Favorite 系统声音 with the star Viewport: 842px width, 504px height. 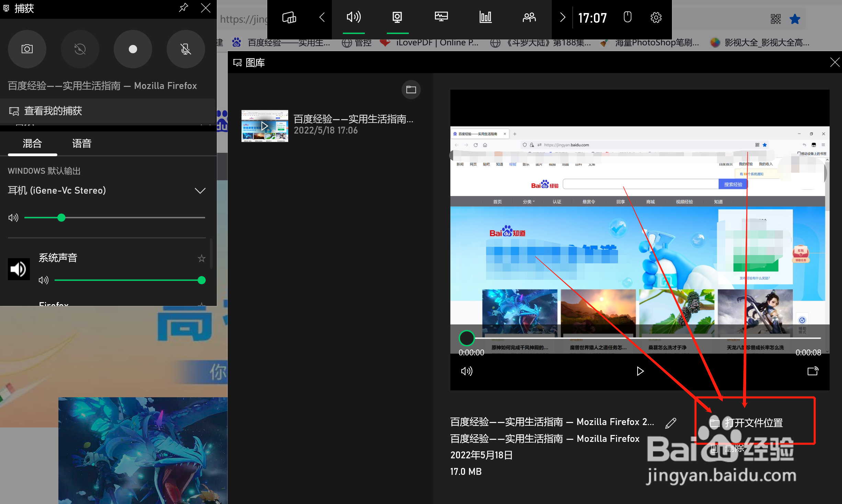(x=201, y=258)
